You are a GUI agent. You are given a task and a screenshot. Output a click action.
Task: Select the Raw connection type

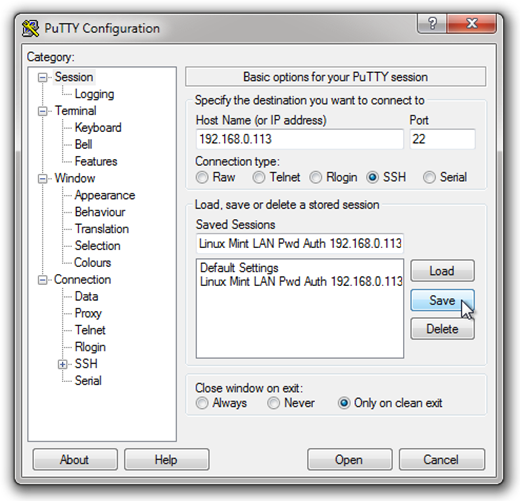click(x=202, y=177)
